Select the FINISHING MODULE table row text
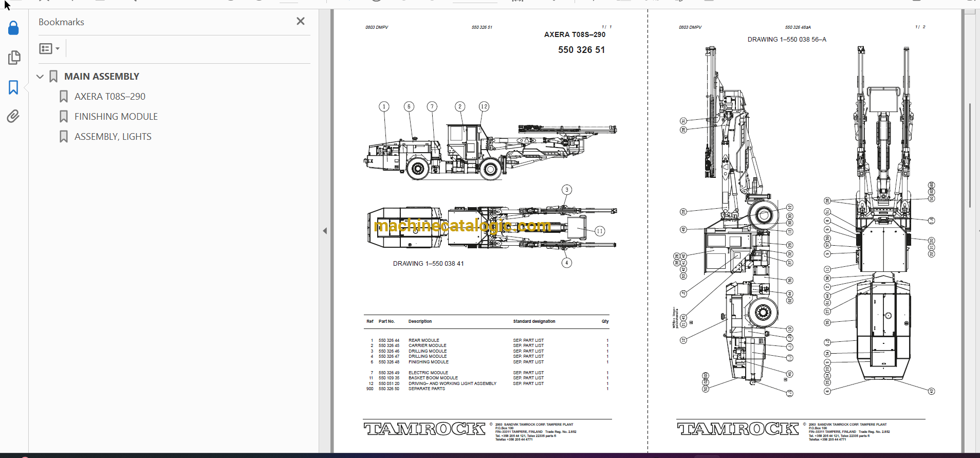 [x=429, y=362]
